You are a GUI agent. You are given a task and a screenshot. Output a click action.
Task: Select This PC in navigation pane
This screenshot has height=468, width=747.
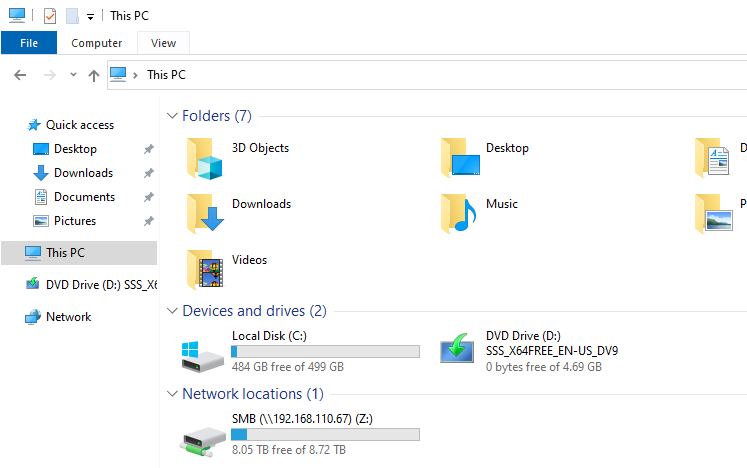[x=79, y=253]
